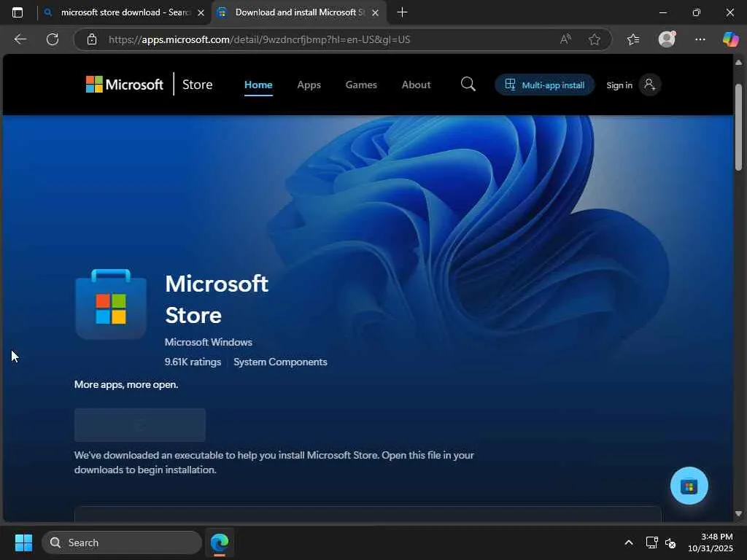The height and width of the screenshot is (560, 747).
Task: Open a new tab with plus icon
Action: 402,12
